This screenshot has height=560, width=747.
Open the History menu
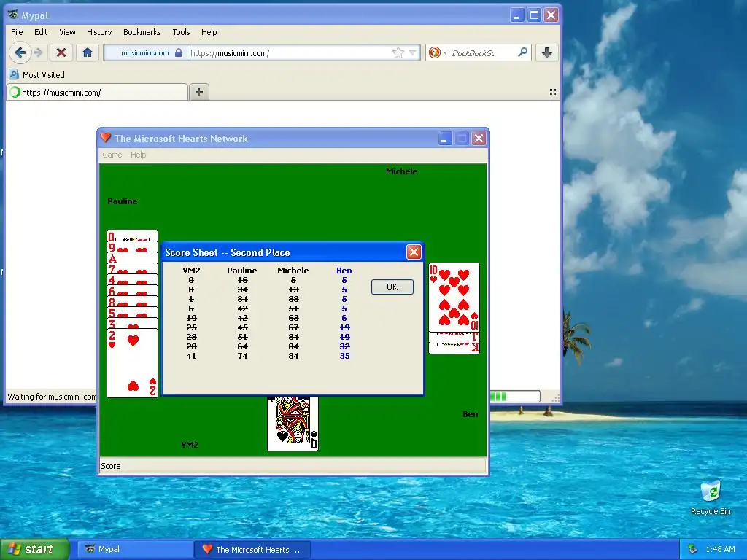pos(99,32)
